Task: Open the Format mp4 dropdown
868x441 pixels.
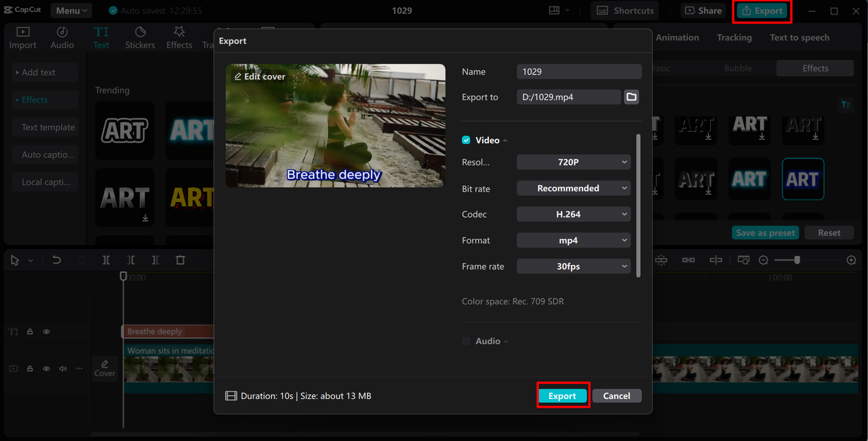Action: click(574, 240)
